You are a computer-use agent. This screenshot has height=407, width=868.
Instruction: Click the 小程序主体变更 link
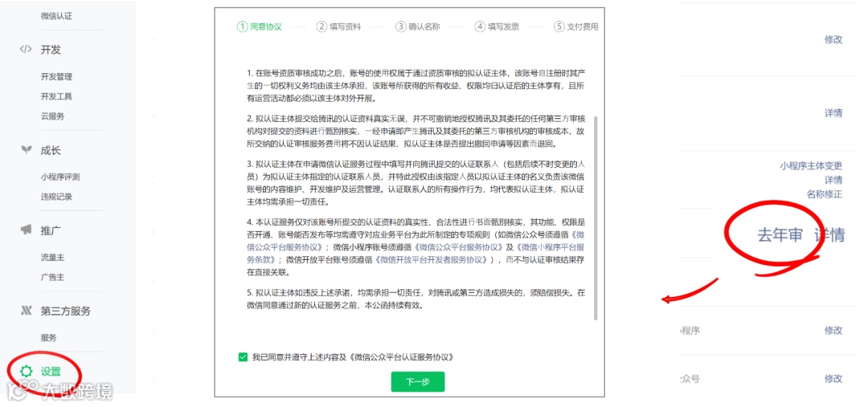811,165
